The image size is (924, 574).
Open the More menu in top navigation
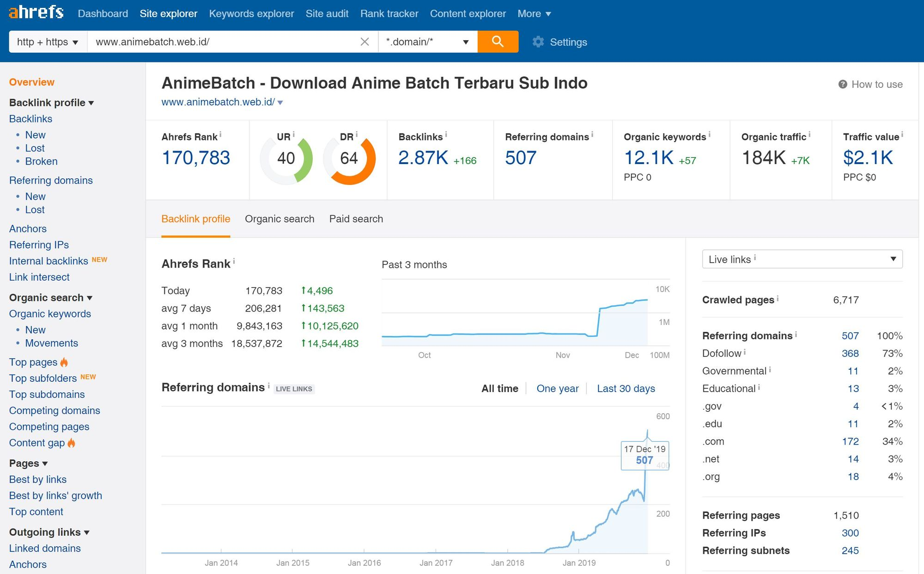click(x=534, y=14)
